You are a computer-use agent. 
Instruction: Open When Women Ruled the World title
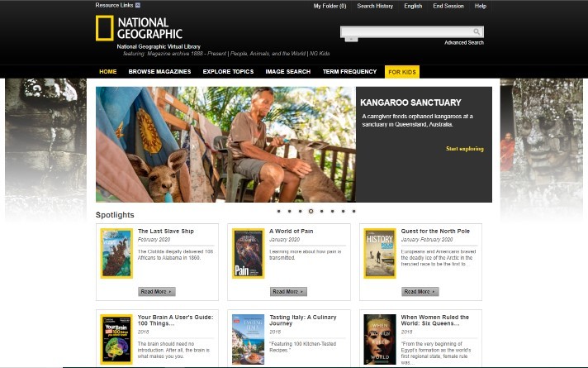435,320
